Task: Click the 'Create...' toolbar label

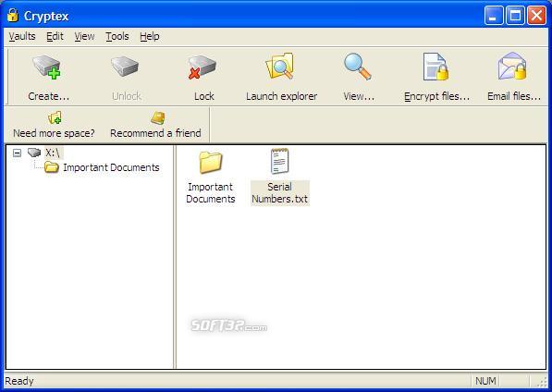Action: pyautogui.click(x=49, y=96)
